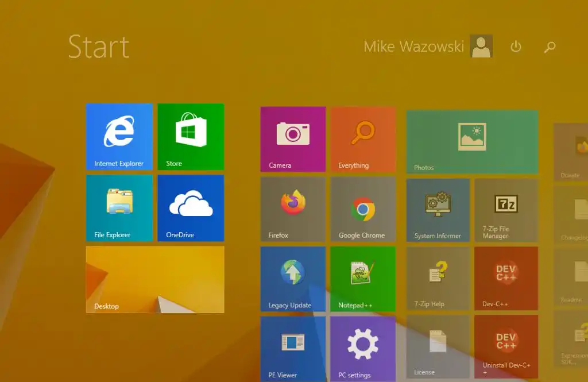This screenshot has height=382, width=588.
Task: Open the File Explorer tile
Action: click(x=119, y=208)
